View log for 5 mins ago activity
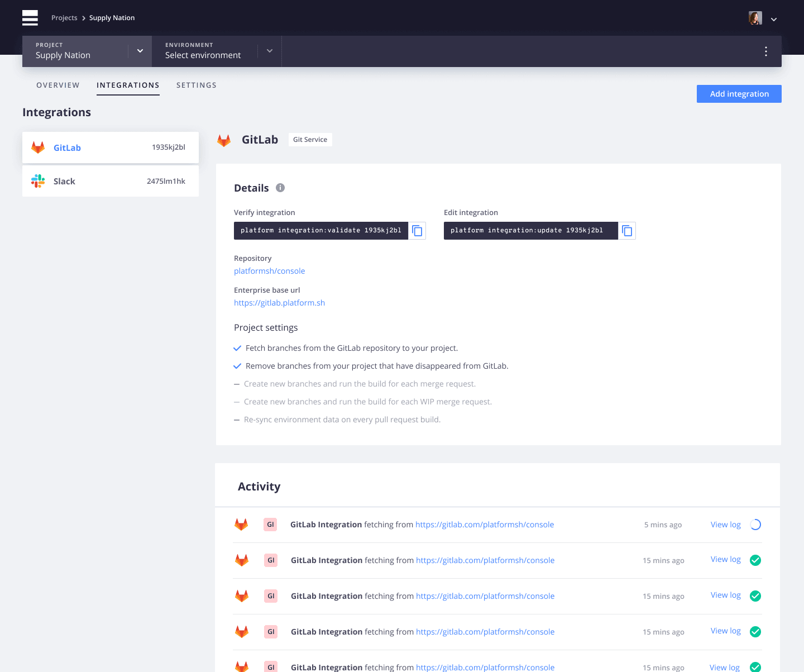This screenshot has height=672, width=804. point(725,525)
